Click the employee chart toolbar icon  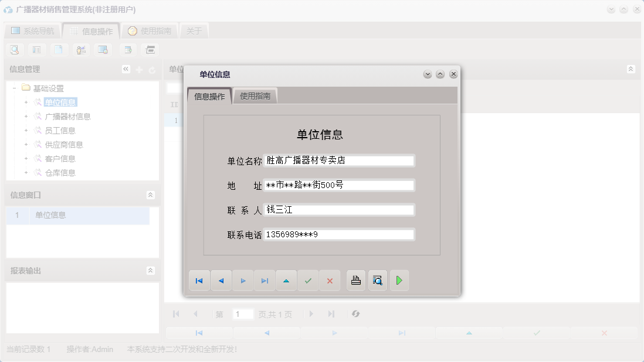coord(81,50)
